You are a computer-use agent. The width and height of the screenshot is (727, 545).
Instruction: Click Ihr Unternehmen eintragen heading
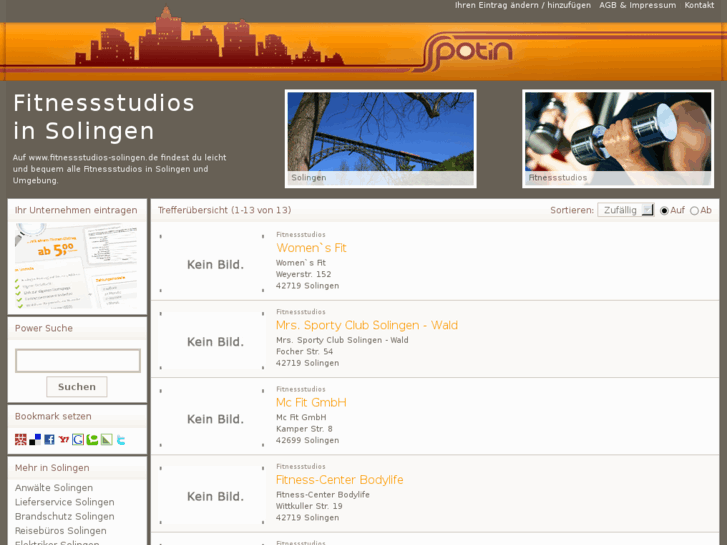pyautogui.click(x=76, y=210)
